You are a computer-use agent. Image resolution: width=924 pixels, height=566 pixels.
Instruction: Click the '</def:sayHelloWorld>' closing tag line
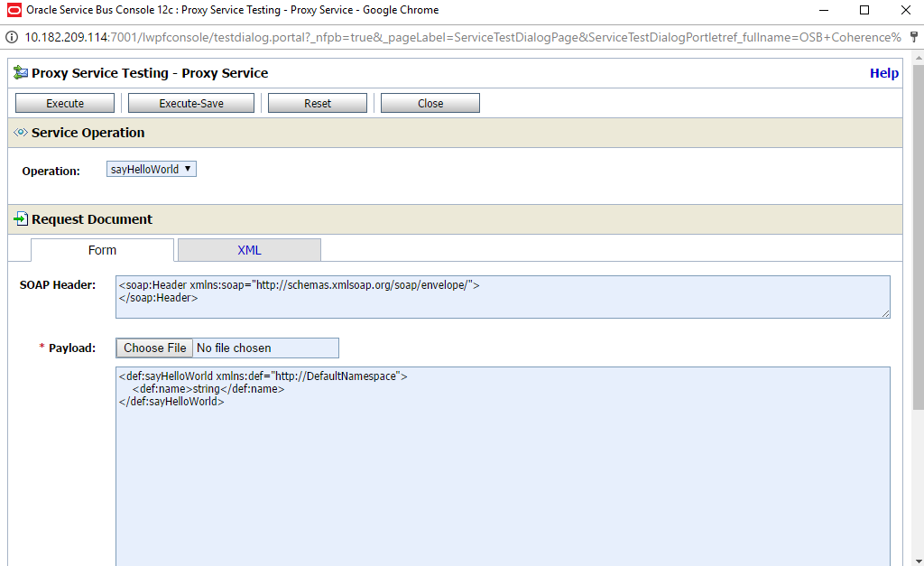pos(171,402)
